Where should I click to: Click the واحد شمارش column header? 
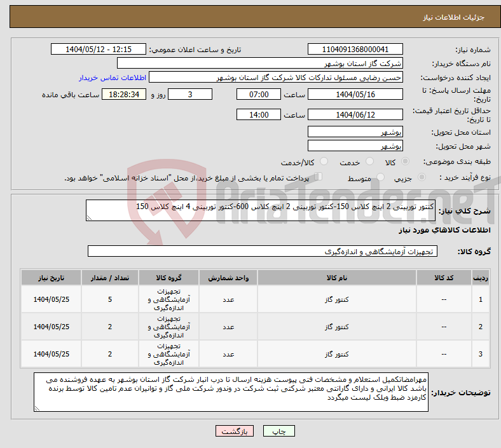pyautogui.click(x=228, y=278)
